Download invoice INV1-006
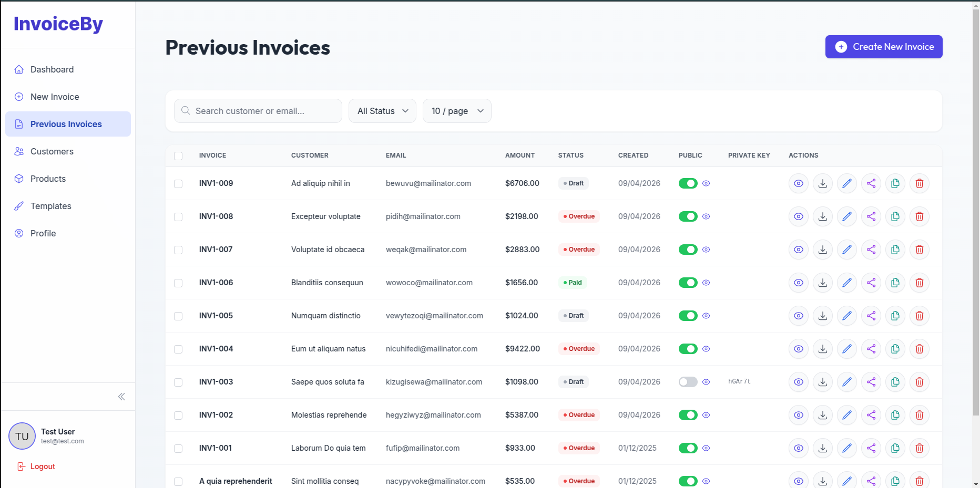 click(x=823, y=283)
